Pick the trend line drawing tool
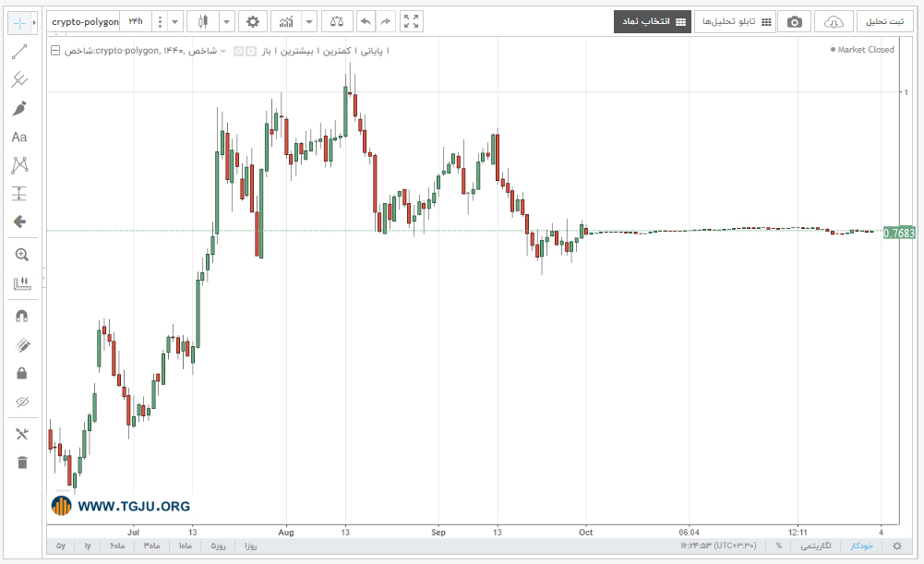 [19, 52]
